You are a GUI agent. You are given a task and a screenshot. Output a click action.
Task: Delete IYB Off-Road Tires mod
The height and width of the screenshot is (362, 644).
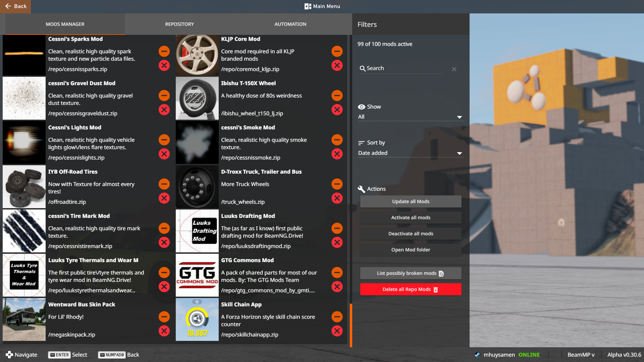164,198
